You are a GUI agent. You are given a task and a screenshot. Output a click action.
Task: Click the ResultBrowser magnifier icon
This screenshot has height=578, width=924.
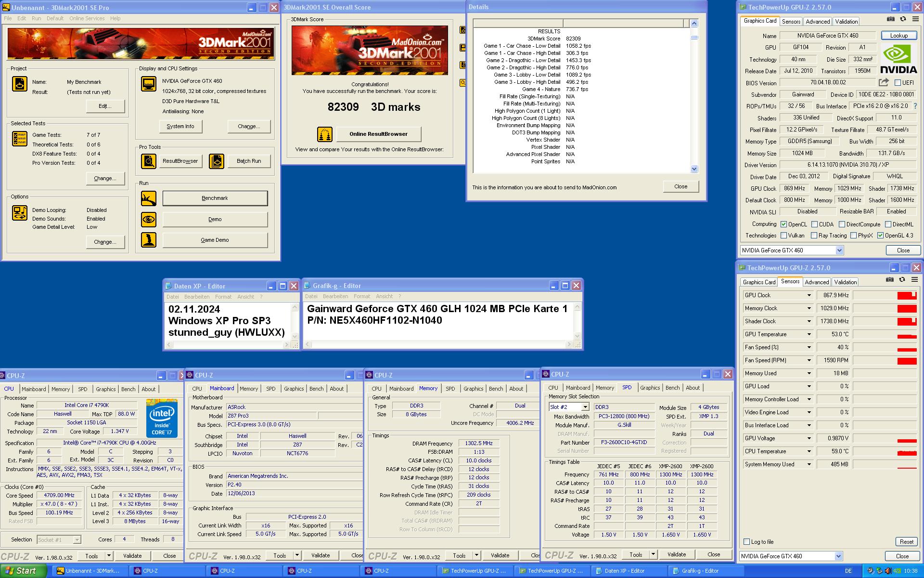click(149, 161)
